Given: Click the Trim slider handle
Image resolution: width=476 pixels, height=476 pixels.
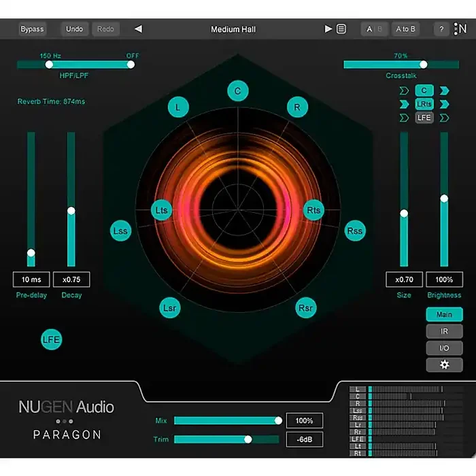Looking at the screenshot, I should point(248,439).
